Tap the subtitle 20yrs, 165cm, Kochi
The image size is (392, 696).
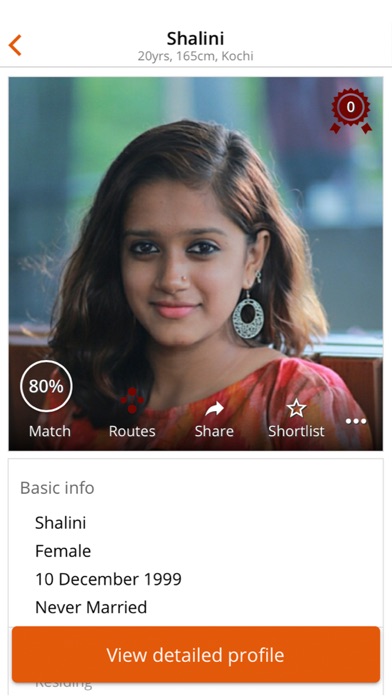coord(195,57)
